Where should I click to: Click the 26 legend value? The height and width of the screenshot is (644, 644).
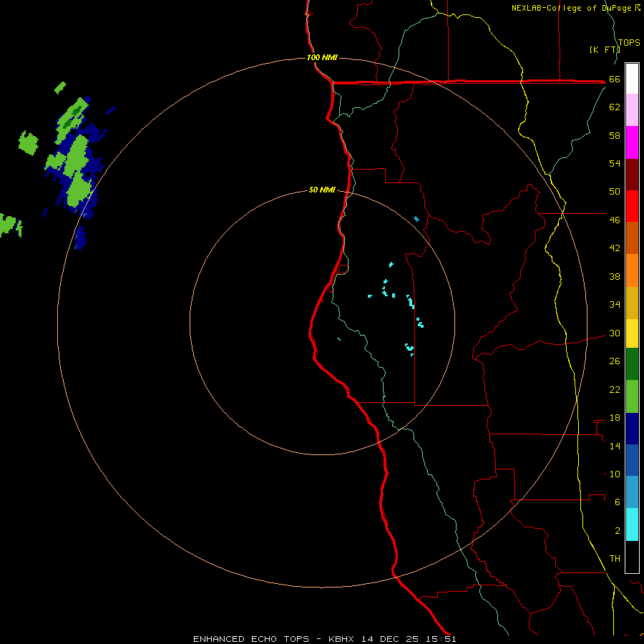(615, 361)
